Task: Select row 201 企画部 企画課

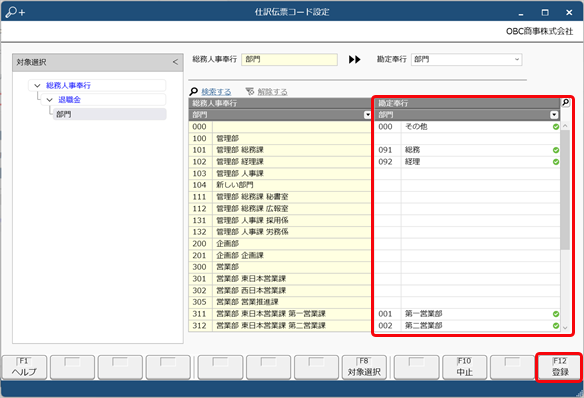Action: click(280, 255)
